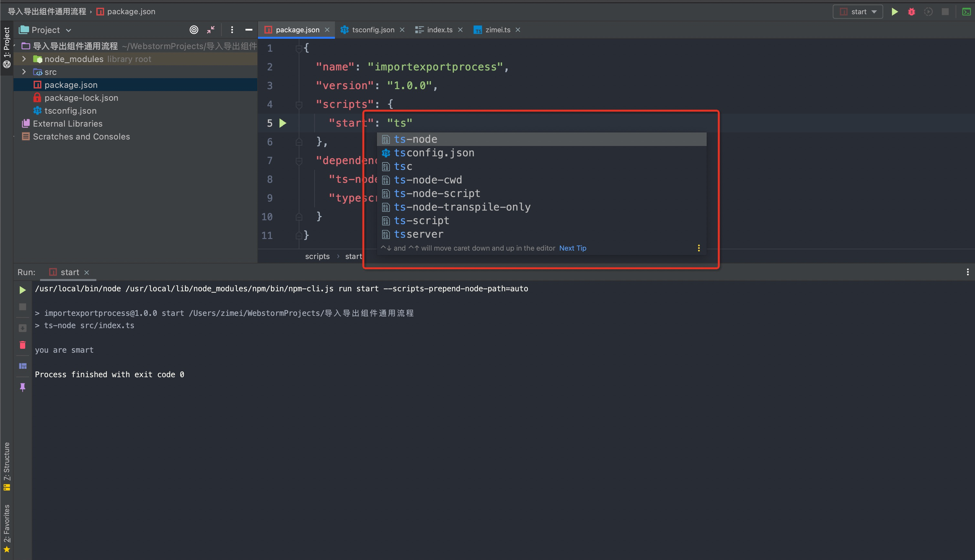The width and height of the screenshot is (975, 560).
Task: Click the gutter run arrow on line 5
Action: coord(283,123)
